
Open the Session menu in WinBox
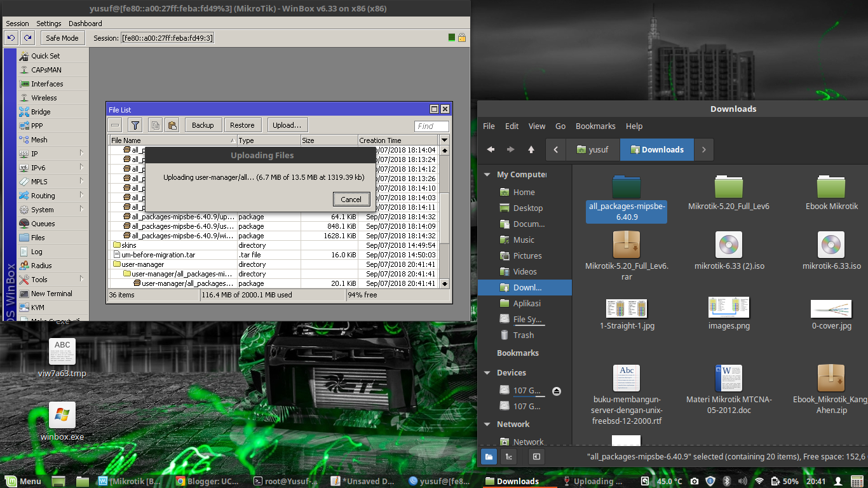click(x=17, y=24)
